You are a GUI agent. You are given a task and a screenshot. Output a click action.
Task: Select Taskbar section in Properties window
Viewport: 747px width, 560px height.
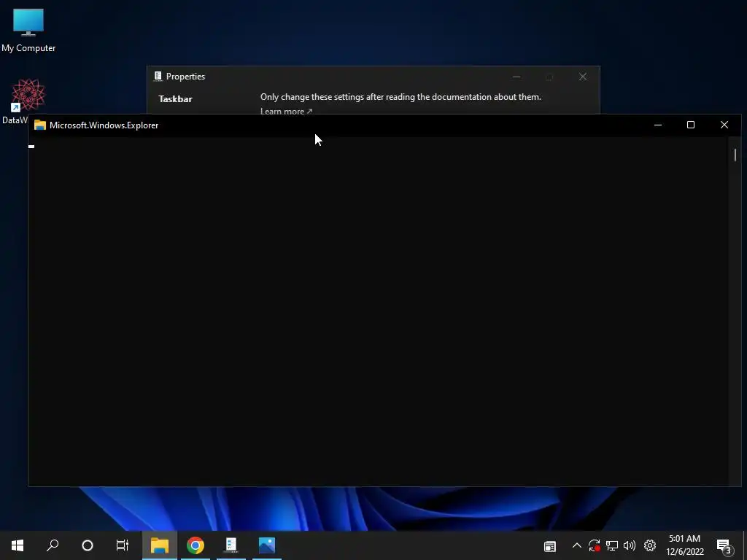pos(175,99)
